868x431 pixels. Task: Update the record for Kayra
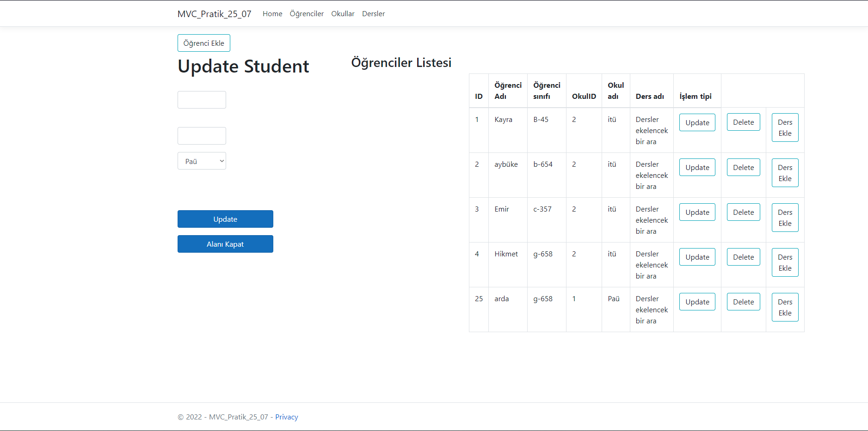pos(697,122)
